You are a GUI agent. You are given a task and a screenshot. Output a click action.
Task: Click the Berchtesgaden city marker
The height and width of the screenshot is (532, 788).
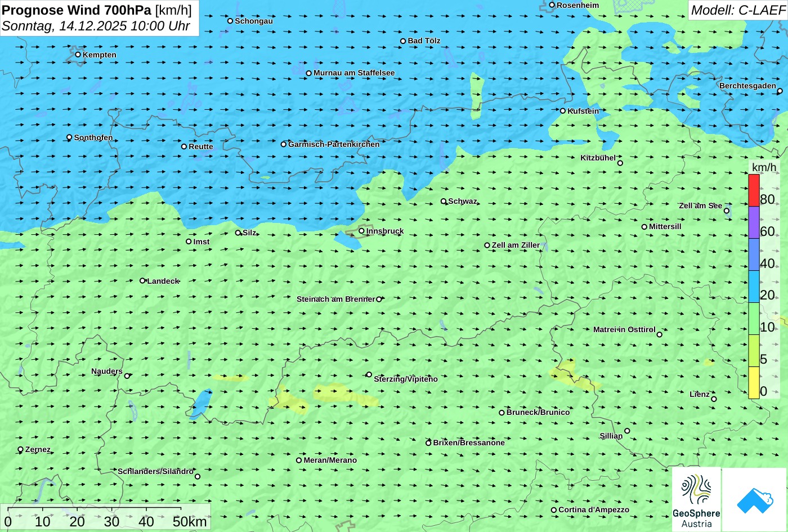[x=780, y=91]
